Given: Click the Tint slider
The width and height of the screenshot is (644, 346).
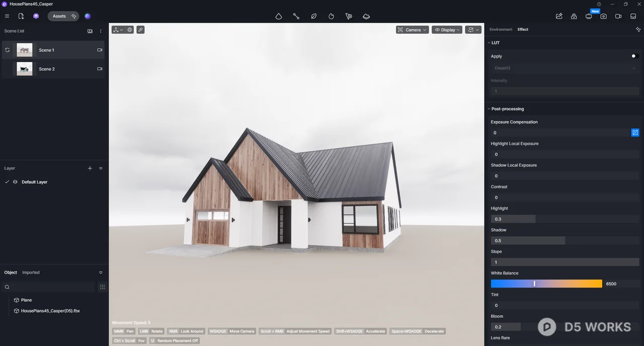Looking at the screenshot, I should click(x=565, y=305).
